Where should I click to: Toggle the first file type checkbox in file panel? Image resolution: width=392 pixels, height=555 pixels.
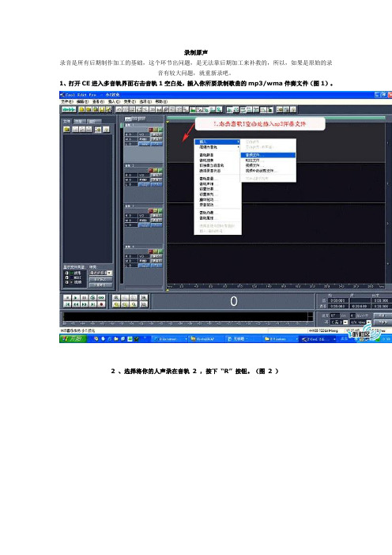pyautogui.click(x=66, y=274)
